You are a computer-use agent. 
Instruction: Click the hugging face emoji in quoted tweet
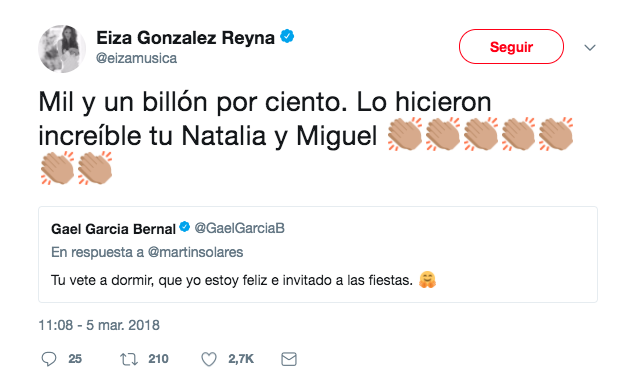click(x=427, y=280)
